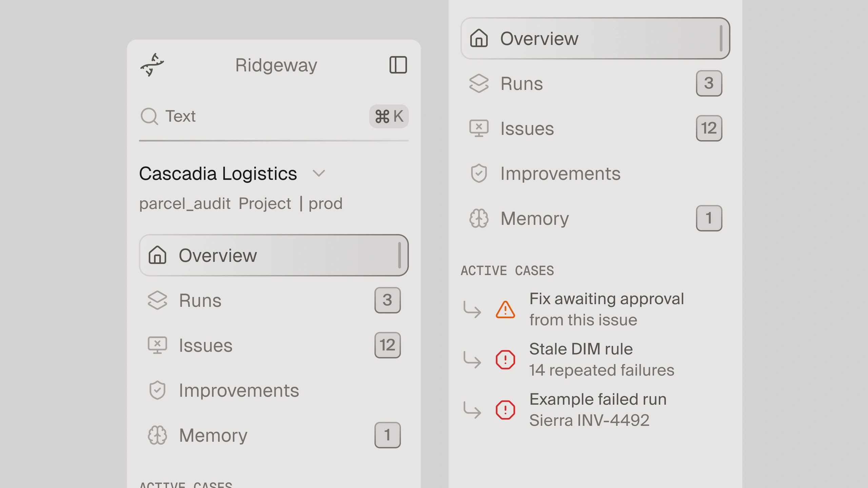Expand arrow before Fix awaiting approval
The image size is (868, 488).
472,309
